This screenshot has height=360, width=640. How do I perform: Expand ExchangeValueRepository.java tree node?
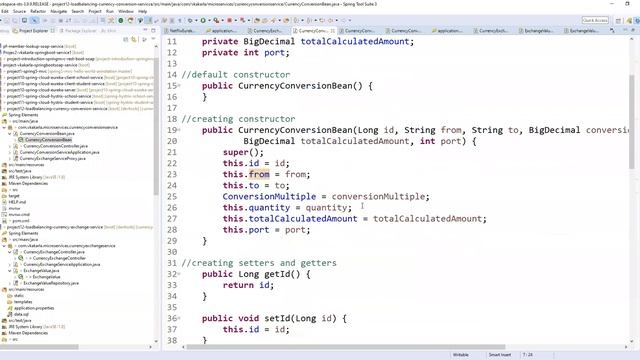[x=10, y=283]
